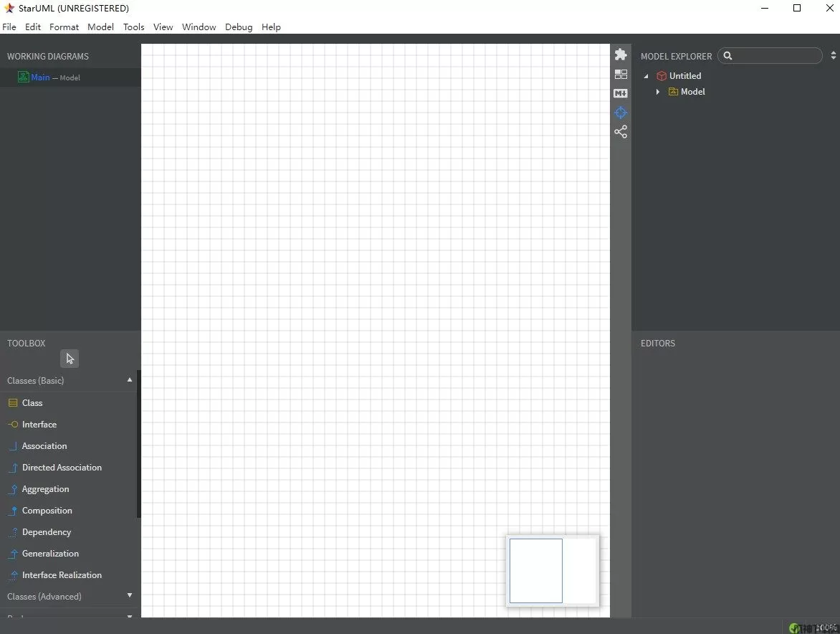Viewport: 840px width, 634px height.
Task: Click the 100% zoom level indicator
Action: pyautogui.click(x=826, y=628)
